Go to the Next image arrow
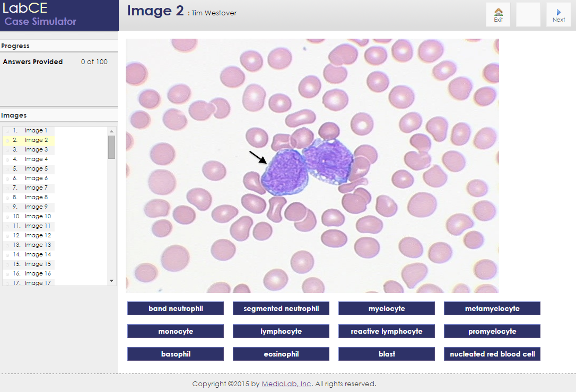Image resolution: width=576 pixels, height=392 pixels. click(558, 15)
